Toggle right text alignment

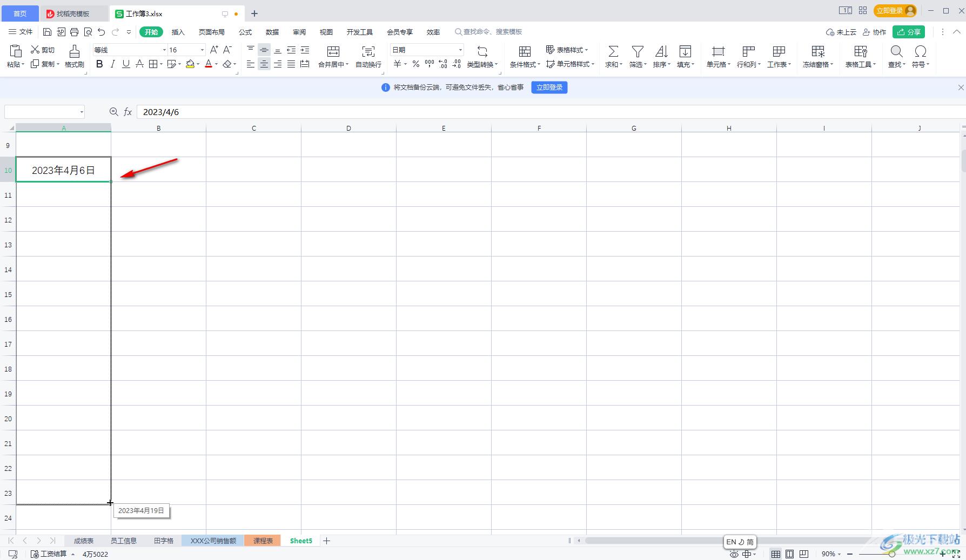(278, 64)
